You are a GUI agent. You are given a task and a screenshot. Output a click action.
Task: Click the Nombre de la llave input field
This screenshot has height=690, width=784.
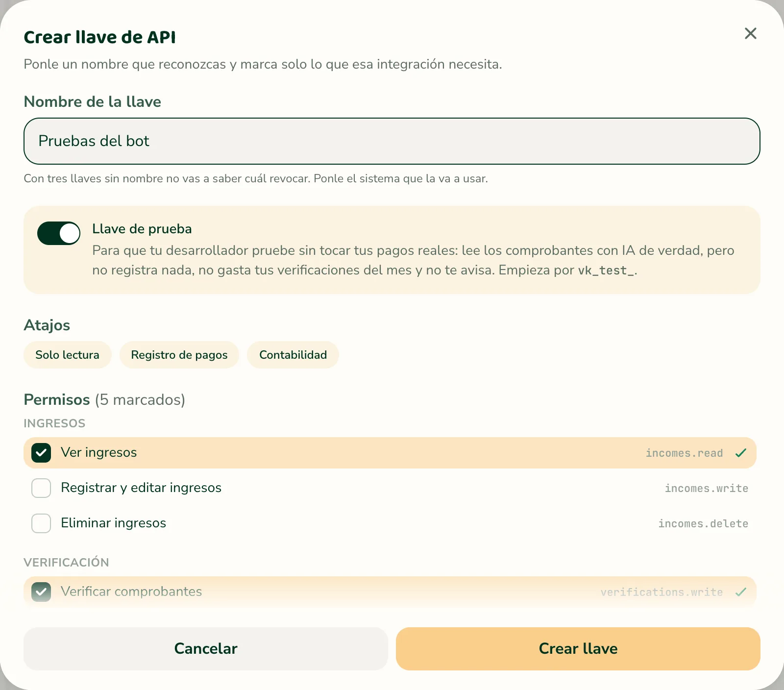(x=392, y=141)
